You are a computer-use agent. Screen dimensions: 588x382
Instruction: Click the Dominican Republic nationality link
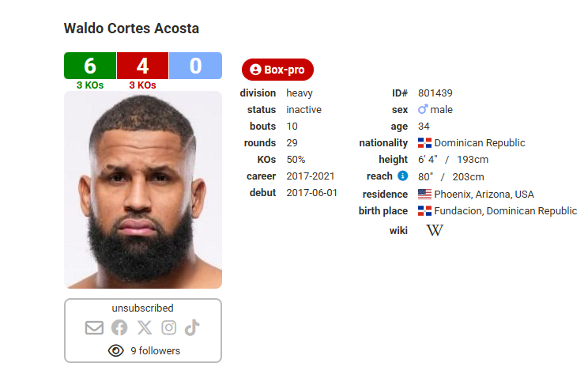(479, 143)
